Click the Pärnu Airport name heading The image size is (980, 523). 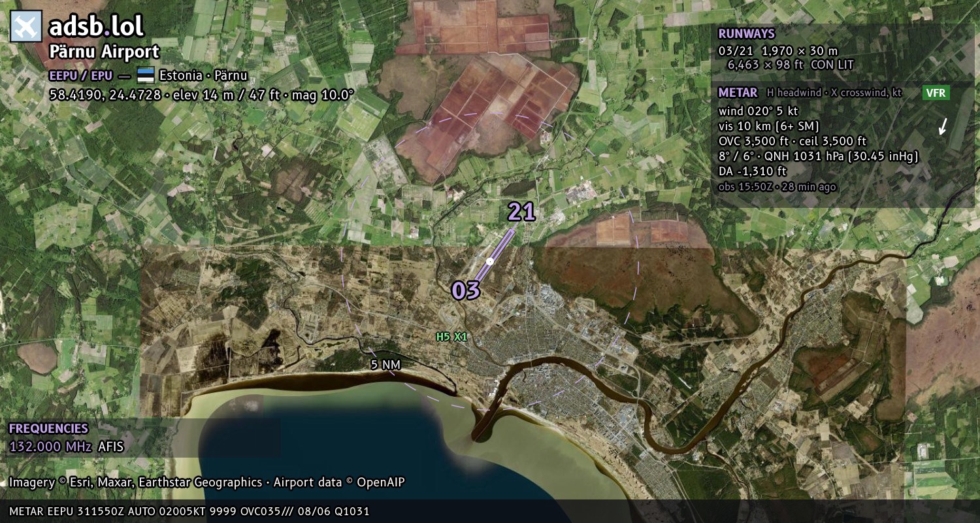pyautogui.click(x=104, y=52)
